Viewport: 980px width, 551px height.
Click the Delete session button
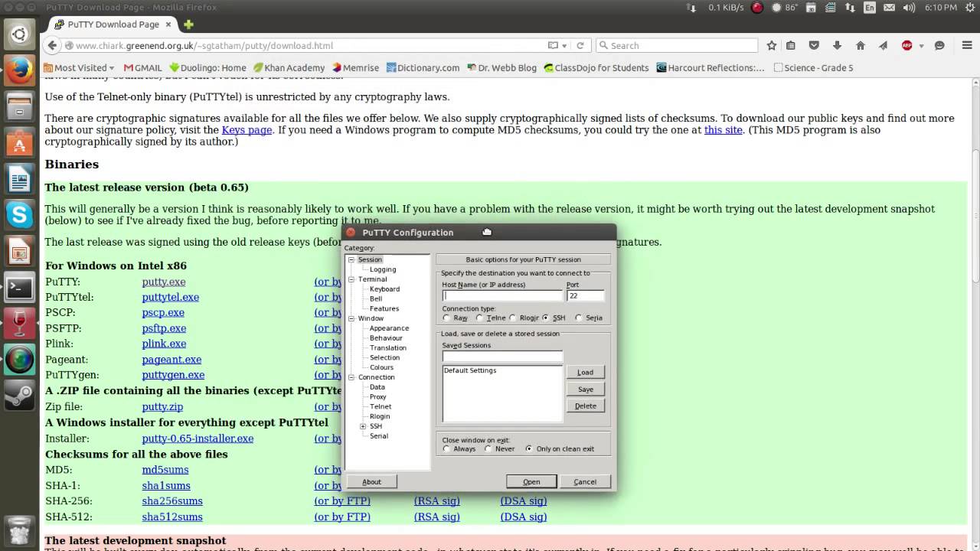tap(586, 406)
